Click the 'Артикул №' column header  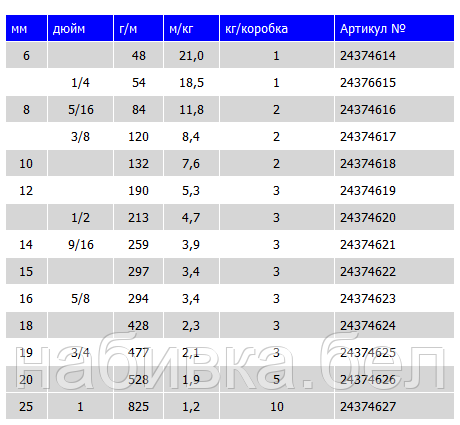394,28
